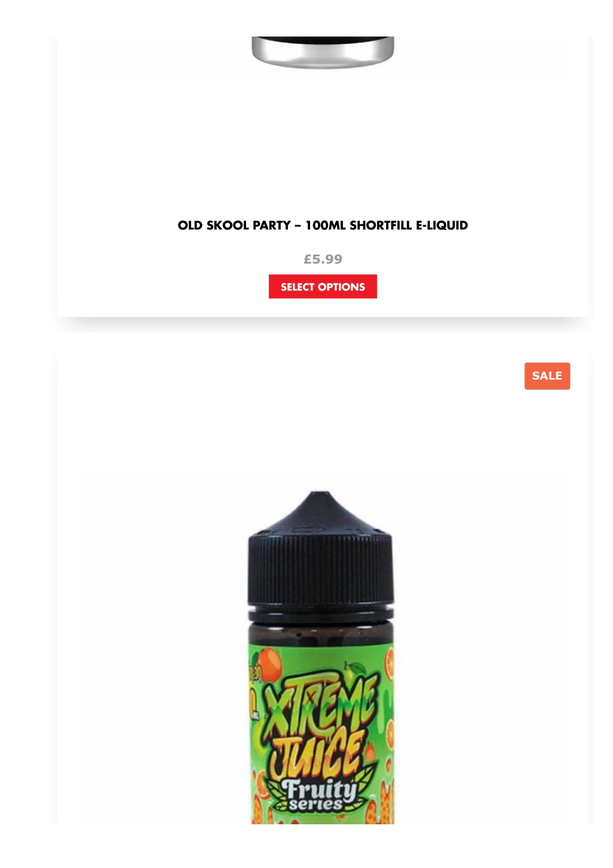Screen dimensions: 613x868
Task: Click the £5.99 price text
Action: point(323,259)
